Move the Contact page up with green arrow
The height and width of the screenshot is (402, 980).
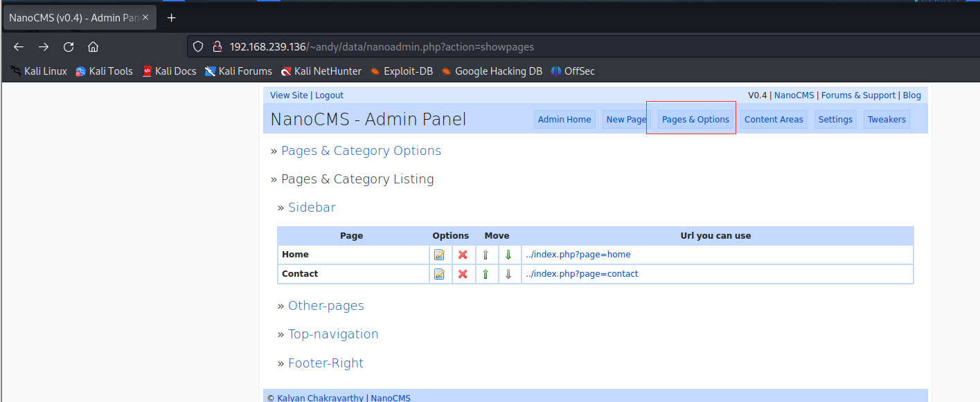pos(485,274)
